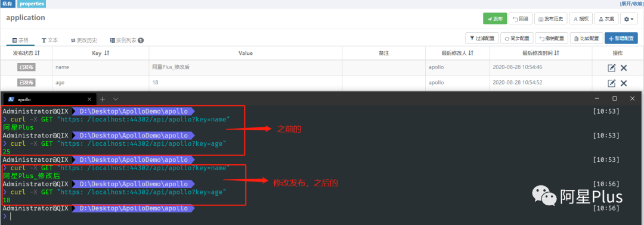Open 发布历史 release history
The width and height of the screenshot is (644, 225).
coord(551,19)
